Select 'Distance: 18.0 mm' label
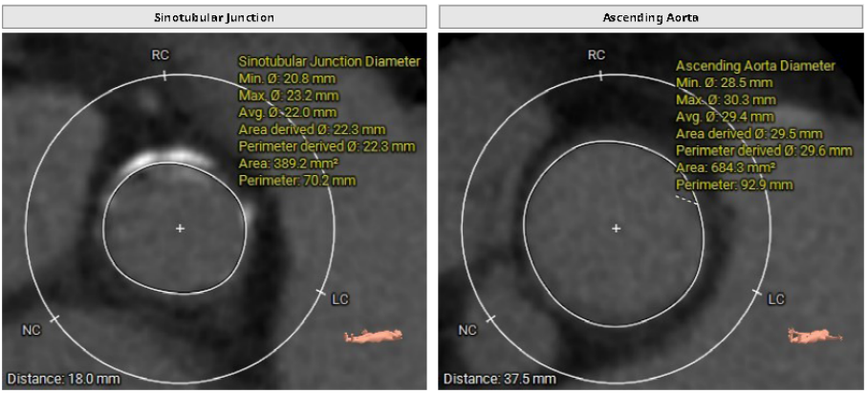The image size is (868, 394). (x=63, y=380)
